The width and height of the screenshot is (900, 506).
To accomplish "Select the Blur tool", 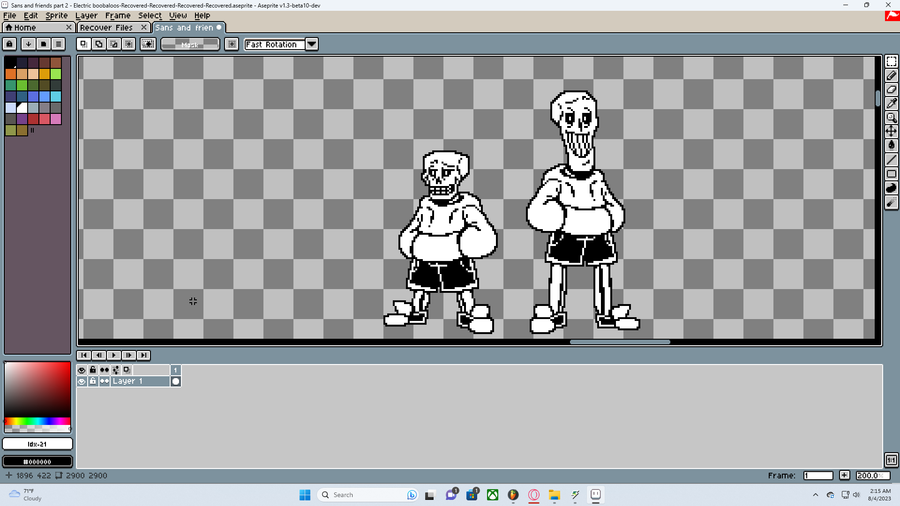I will coord(891,203).
